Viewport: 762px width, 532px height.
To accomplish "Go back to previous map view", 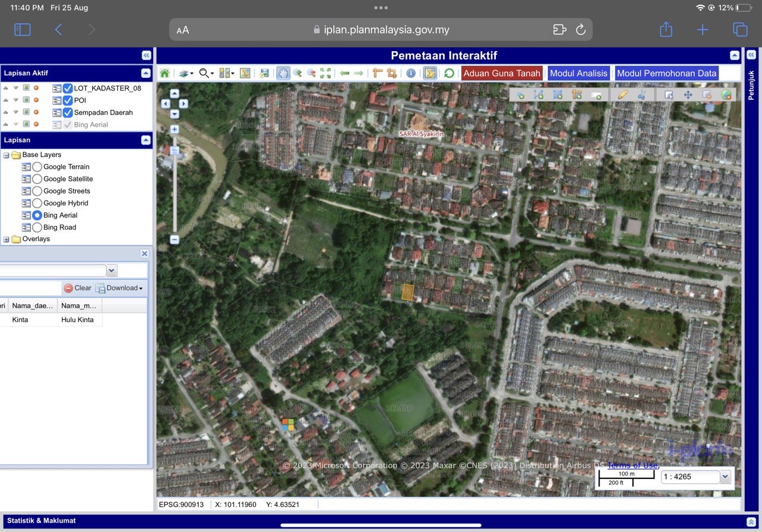I will point(345,73).
